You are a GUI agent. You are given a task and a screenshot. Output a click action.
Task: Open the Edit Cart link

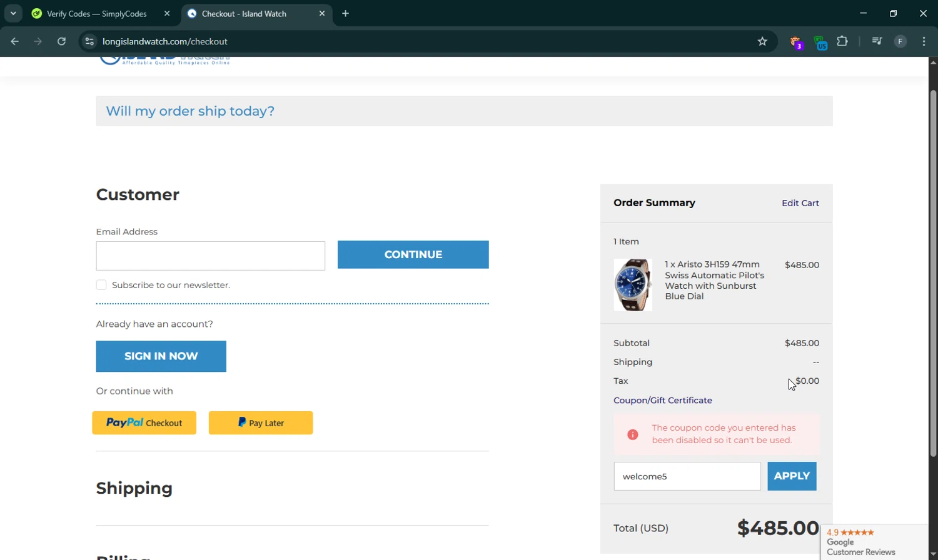pos(800,203)
